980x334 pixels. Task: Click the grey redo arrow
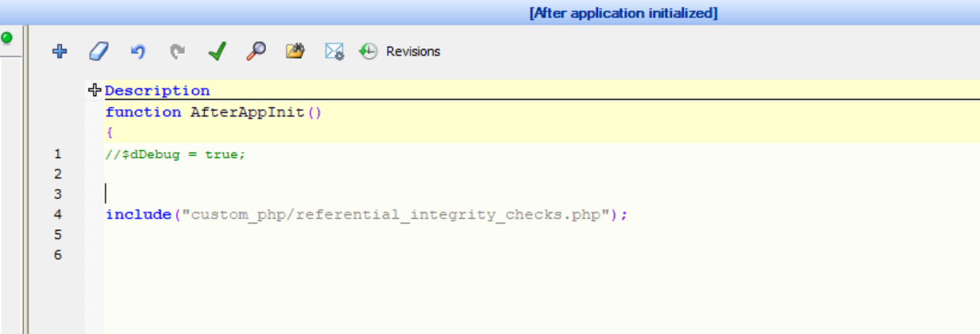[x=178, y=52]
